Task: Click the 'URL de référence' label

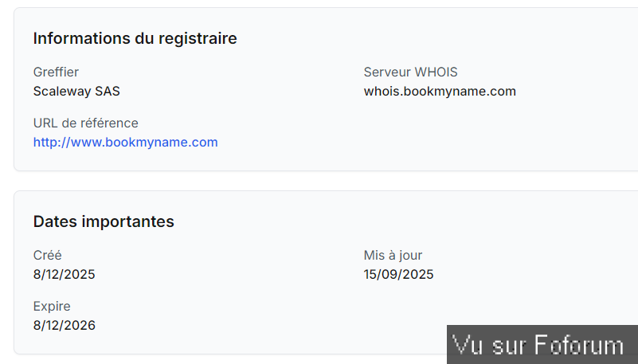Action: [x=85, y=123]
